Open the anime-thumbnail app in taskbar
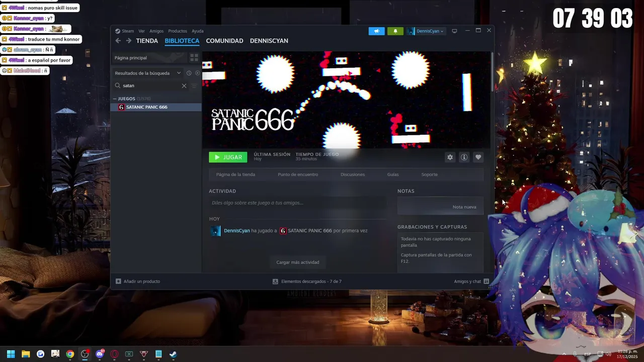The height and width of the screenshot is (362, 644). [x=55, y=354]
